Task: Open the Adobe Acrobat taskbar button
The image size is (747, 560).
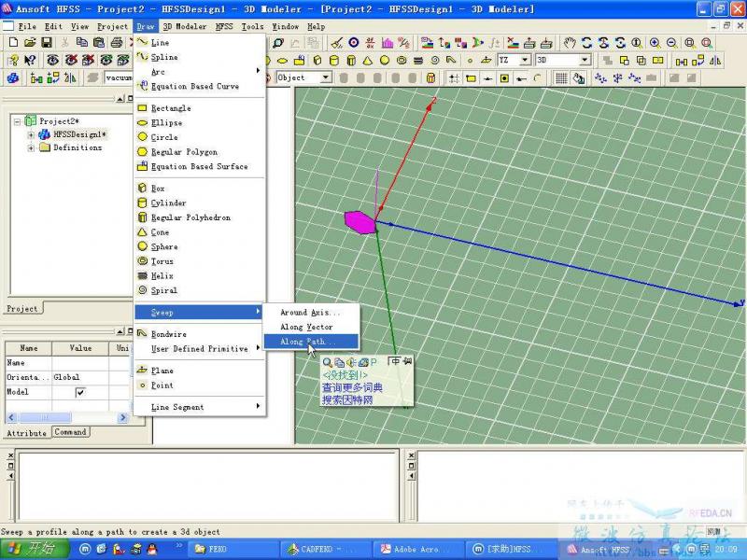Action: pyautogui.click(x=417, y=549)
